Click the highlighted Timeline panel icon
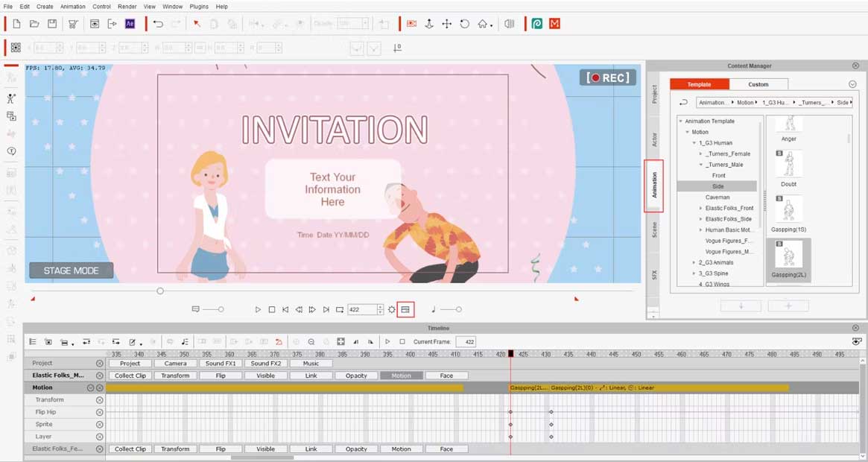This screenshot has width=868, height=462. 405,308
